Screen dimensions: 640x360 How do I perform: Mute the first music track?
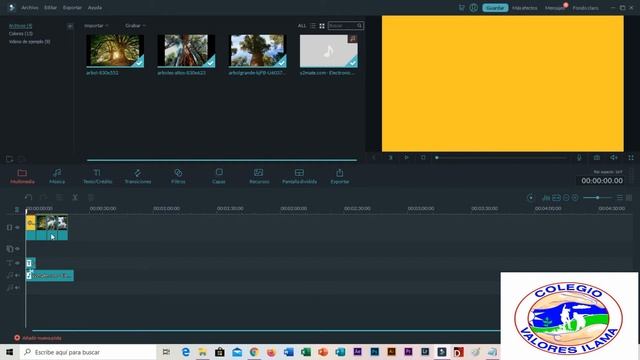(x=18, y=276)
